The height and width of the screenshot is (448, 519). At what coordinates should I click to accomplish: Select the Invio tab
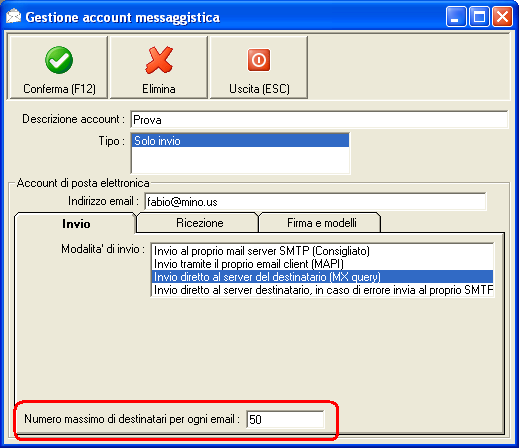tap(76, 224)
